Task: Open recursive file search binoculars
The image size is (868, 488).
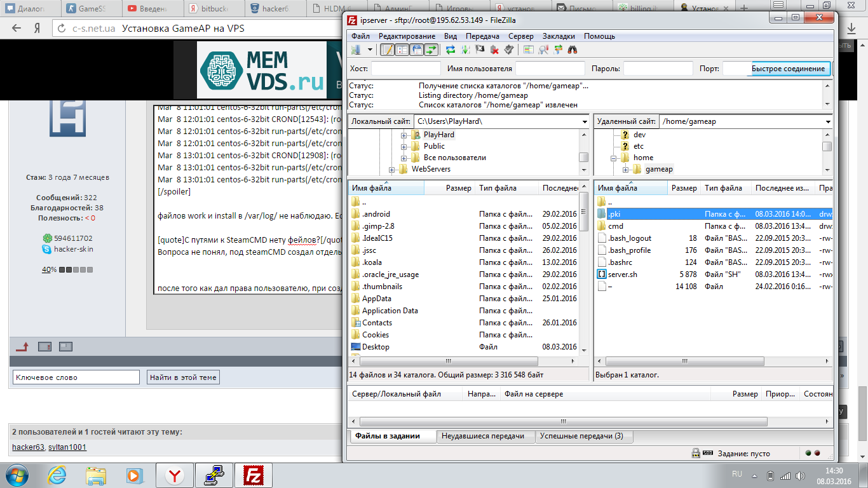Action: click(x=573, y=50)
